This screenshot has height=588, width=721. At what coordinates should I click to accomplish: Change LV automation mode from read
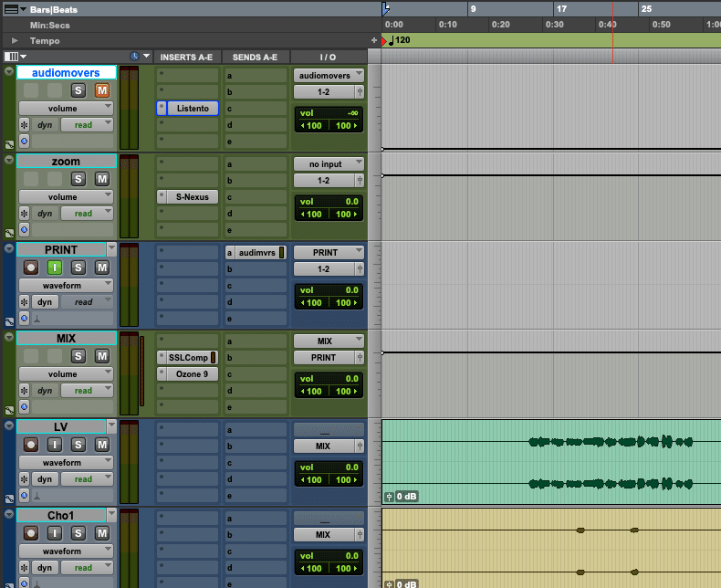click(87, 479)
